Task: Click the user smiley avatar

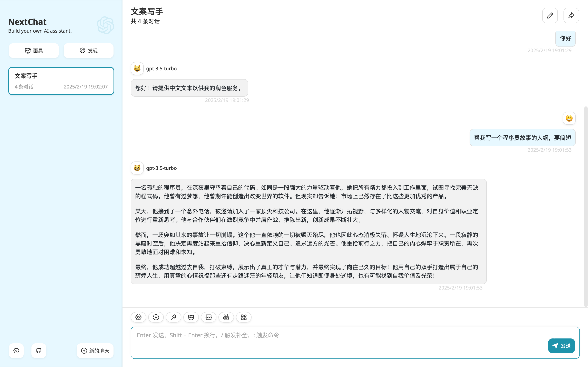Action: pyautogui.click(x=569, y=118)
